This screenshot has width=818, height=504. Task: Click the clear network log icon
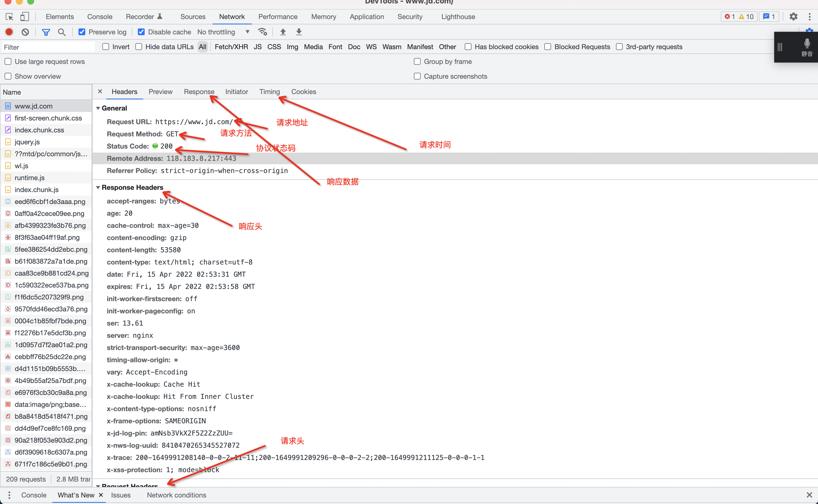[x=25, y=32]
